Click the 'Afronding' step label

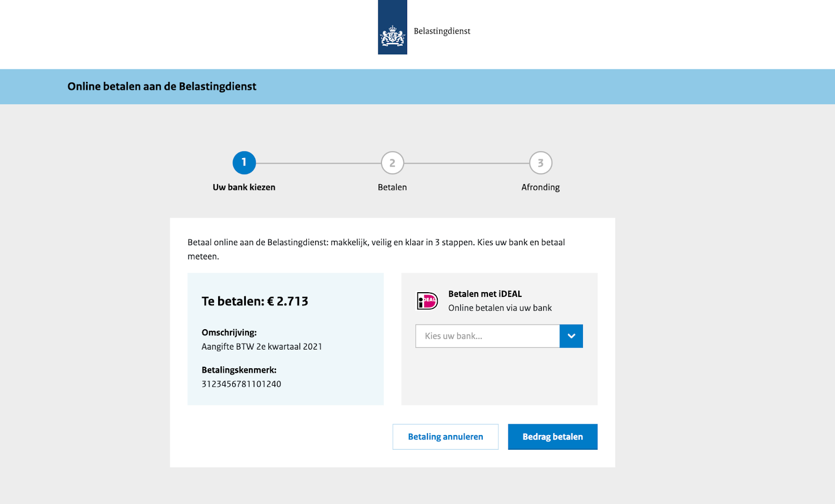[x=541, y=188]
